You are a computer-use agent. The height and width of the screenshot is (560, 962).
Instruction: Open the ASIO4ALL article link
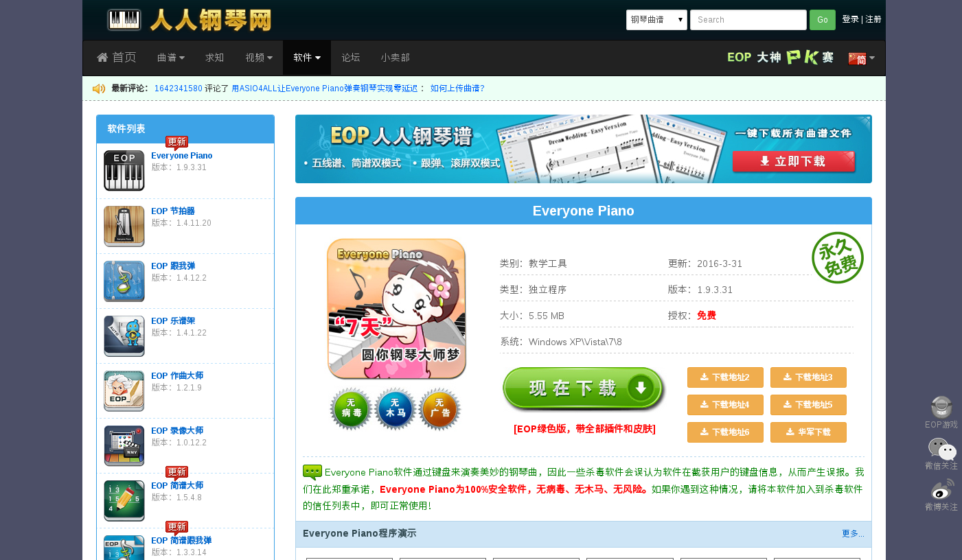pyautogui.click(x=324, y=89)
